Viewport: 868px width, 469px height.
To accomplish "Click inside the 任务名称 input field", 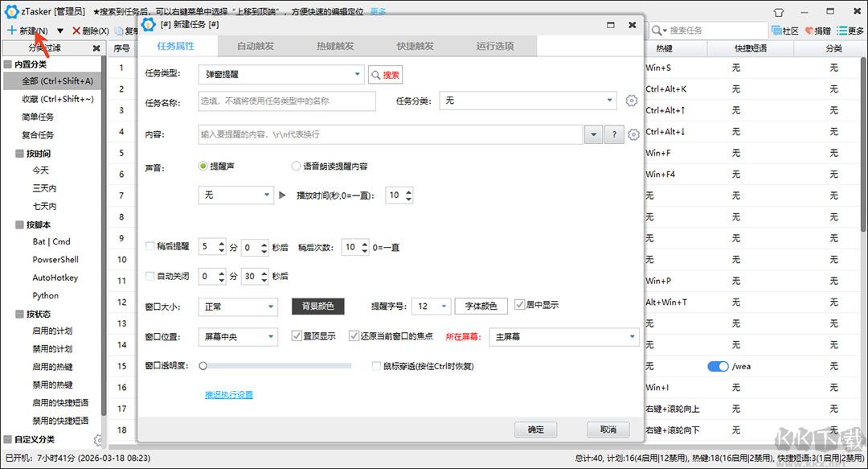I will 281,101.
